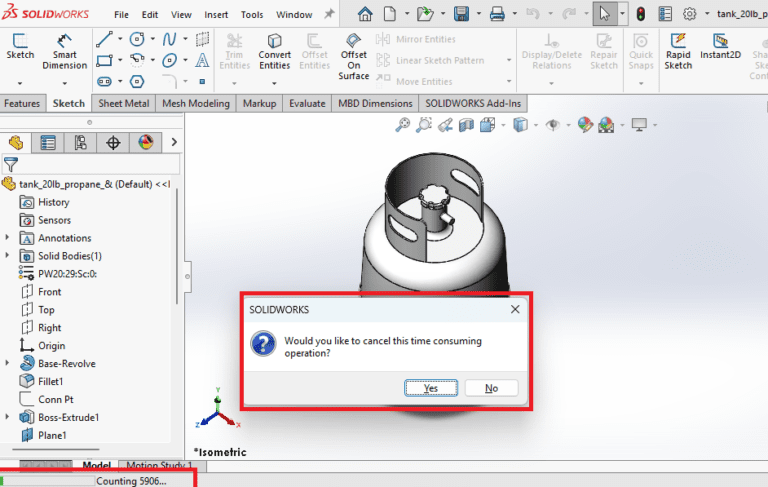Open PropertyManager panel tab
Image resolution: width=768 pixels, height=487 pixels.
48,143
